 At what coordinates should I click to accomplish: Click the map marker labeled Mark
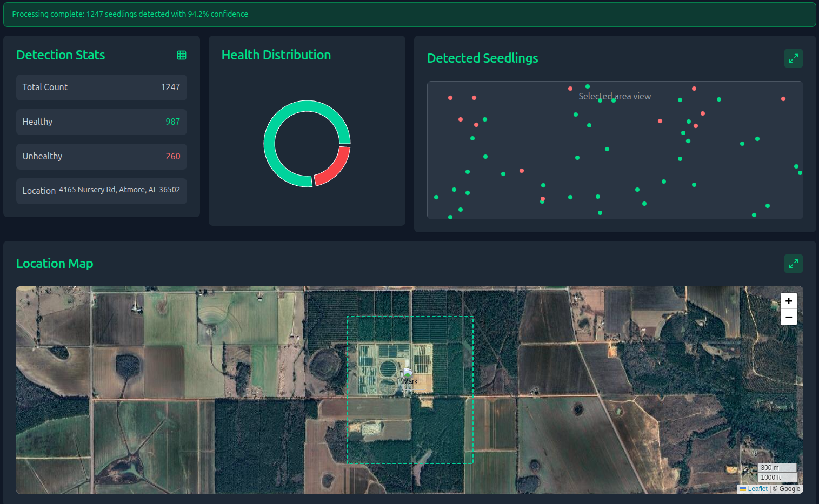408,374
